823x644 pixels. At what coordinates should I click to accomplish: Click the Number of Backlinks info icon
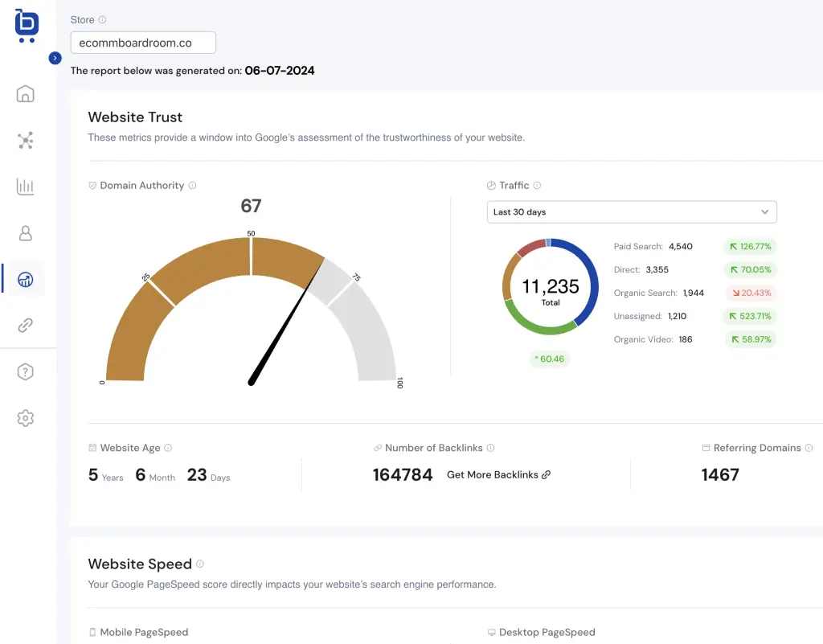[491, 448]
